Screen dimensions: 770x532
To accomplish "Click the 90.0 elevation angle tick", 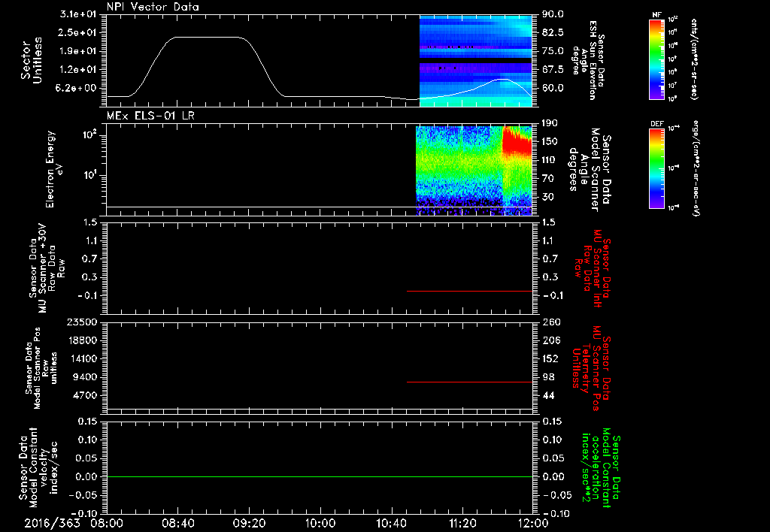I will point(553,14).
